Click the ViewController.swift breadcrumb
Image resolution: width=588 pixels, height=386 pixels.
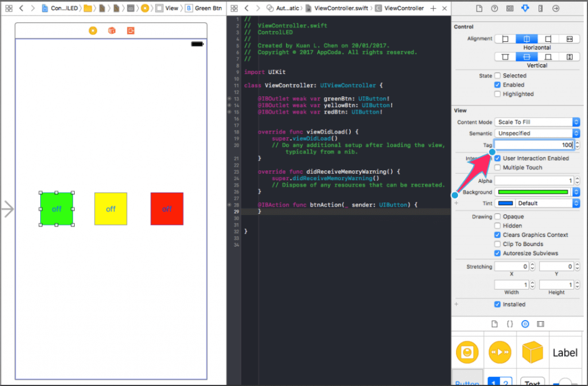(x=337, y=8)
